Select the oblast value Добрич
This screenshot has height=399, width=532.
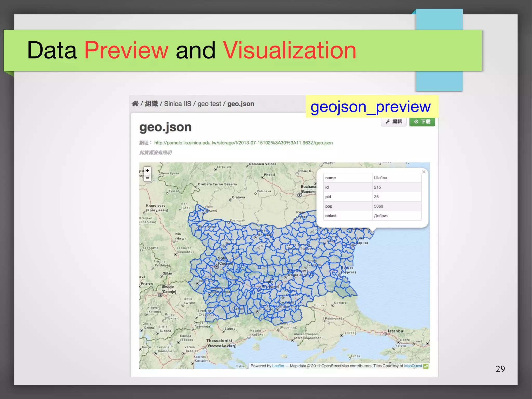tap(381, 216)
